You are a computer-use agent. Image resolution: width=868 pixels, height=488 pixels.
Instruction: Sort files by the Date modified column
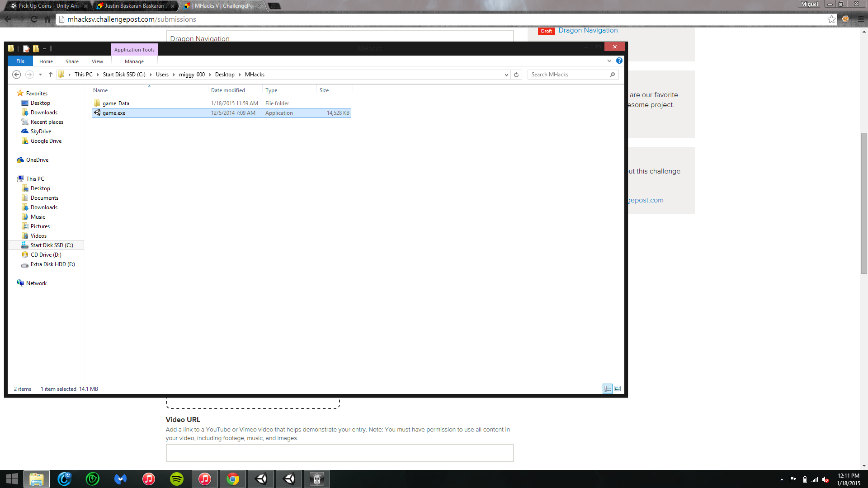(x=228, y=90)
